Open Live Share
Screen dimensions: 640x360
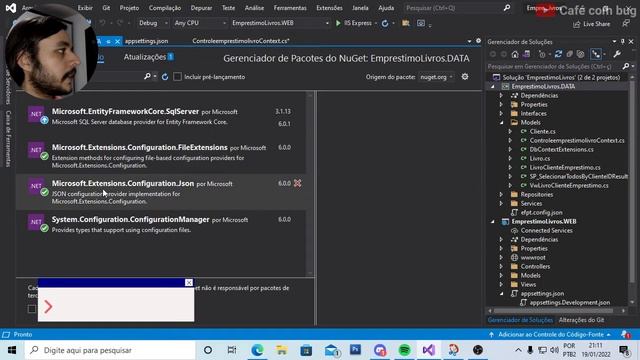[x=592, y=24]
